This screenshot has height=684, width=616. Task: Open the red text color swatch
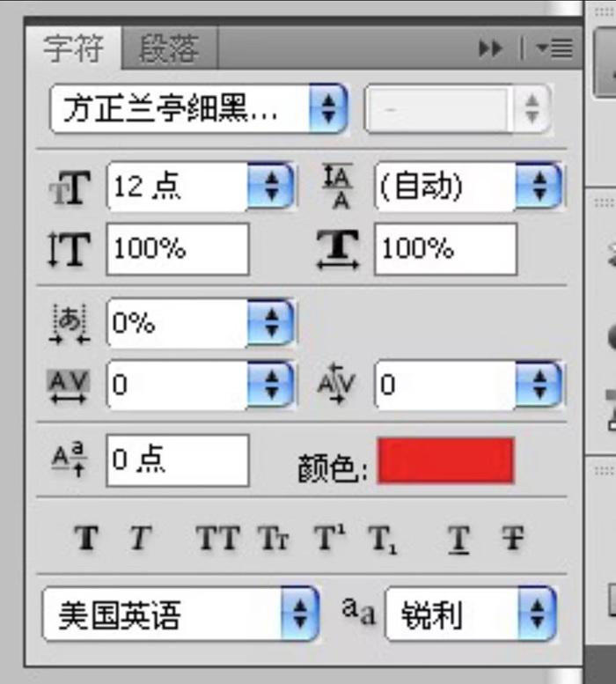click(445, 460)
